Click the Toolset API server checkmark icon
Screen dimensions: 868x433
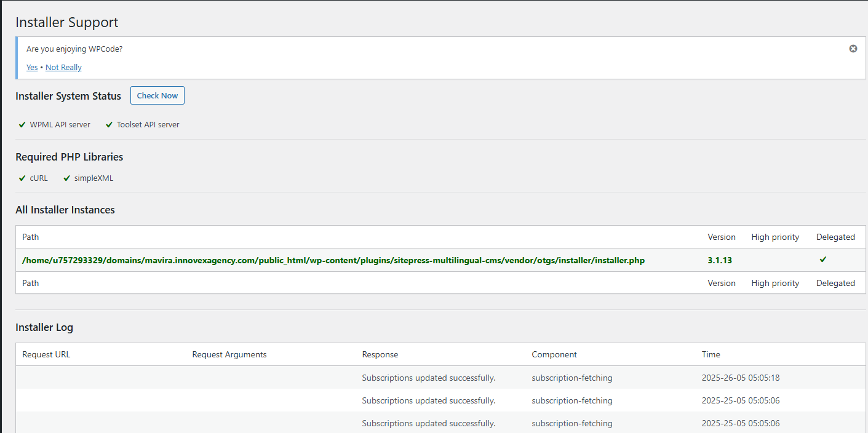tap(109, 125)
